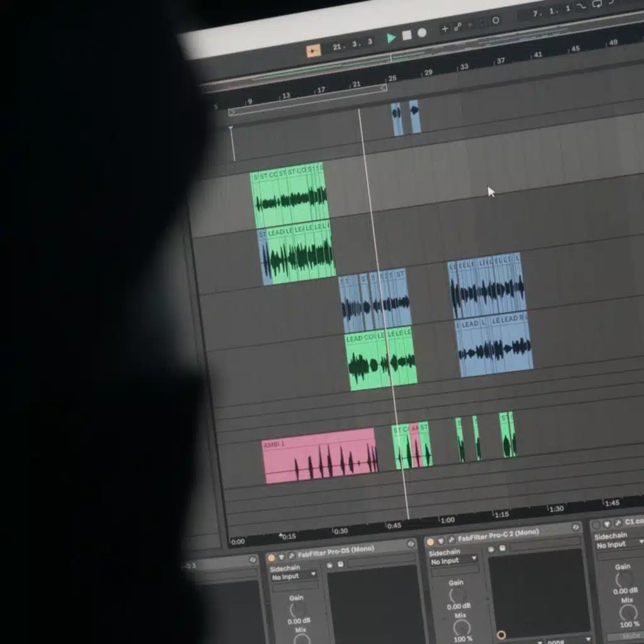The height and width of the screenshot is (644, 644).
Task: Open Pro-DS Sidechain No Input dropdown
Action: [294, 576]
